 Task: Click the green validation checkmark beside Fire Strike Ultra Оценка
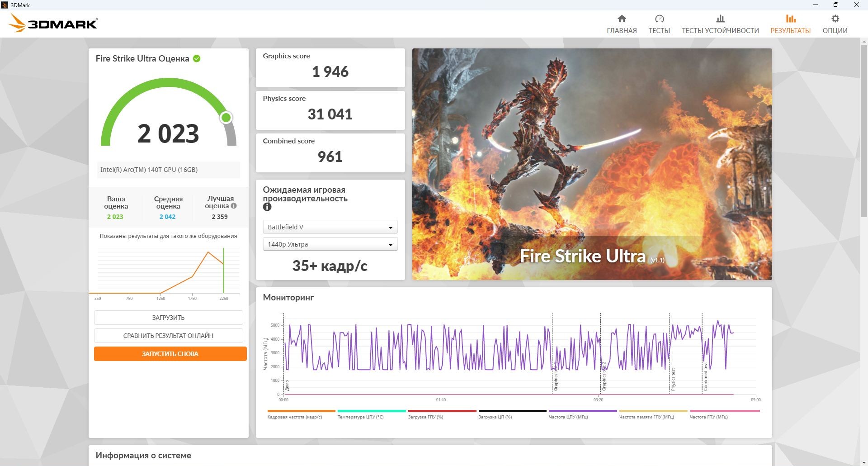(197, 58)
